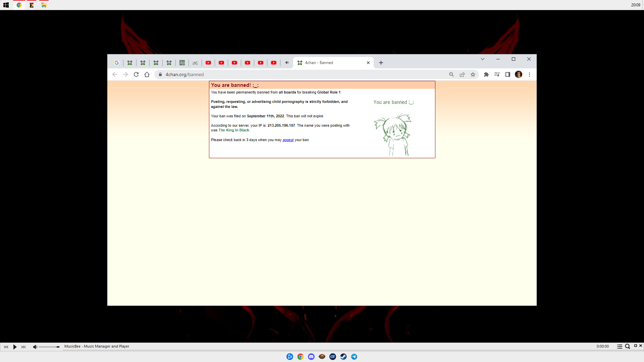The height and width of the screenshot is (362, 644).
Task: Open the share this page icon
Action: 462,74
